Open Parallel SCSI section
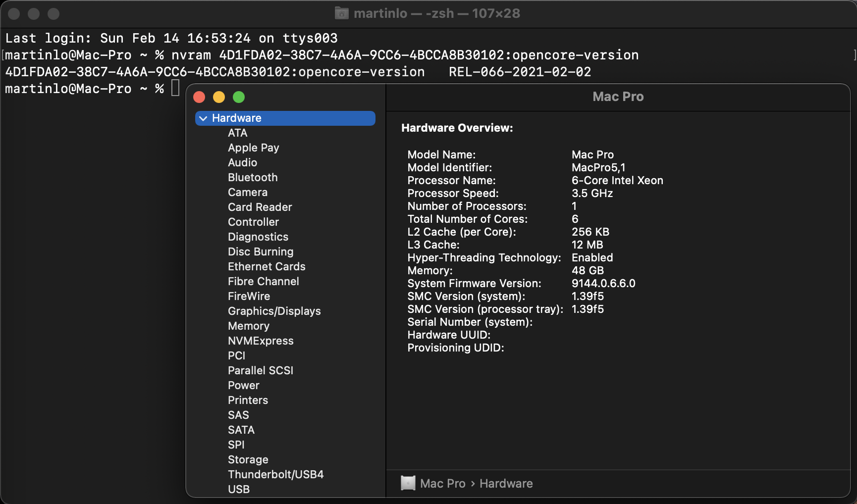The image size is (857, 504). point(261,371)
